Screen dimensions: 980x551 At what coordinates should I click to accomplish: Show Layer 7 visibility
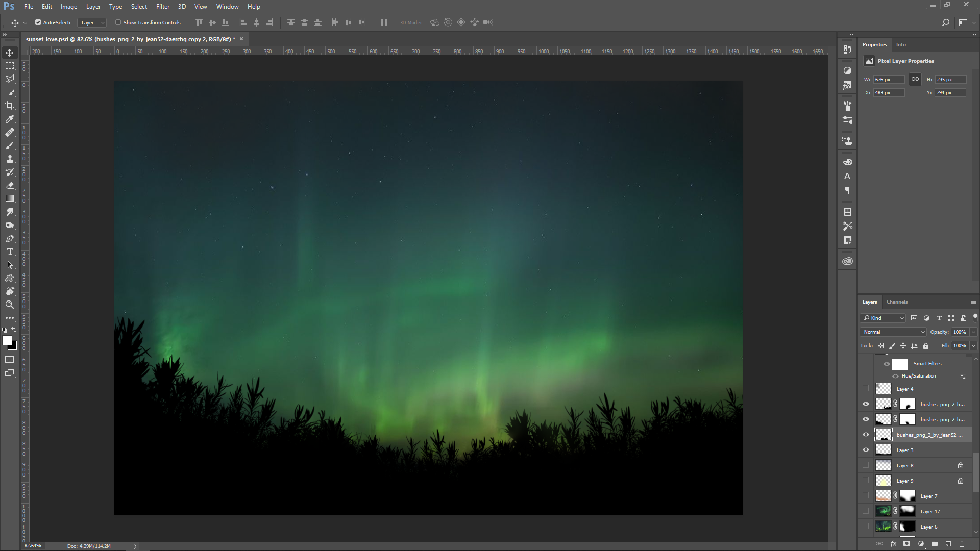[866, 496]
